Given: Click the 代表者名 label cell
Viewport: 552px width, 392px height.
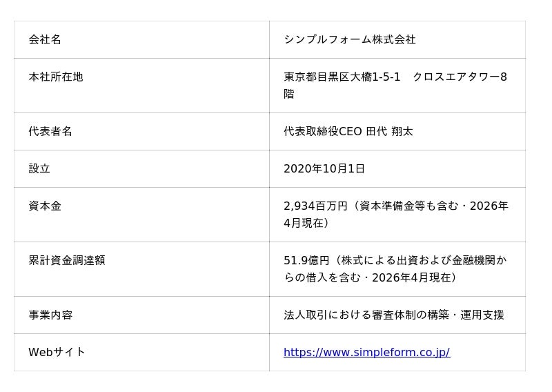Looking at the screenshot, I should pos(50,132).
